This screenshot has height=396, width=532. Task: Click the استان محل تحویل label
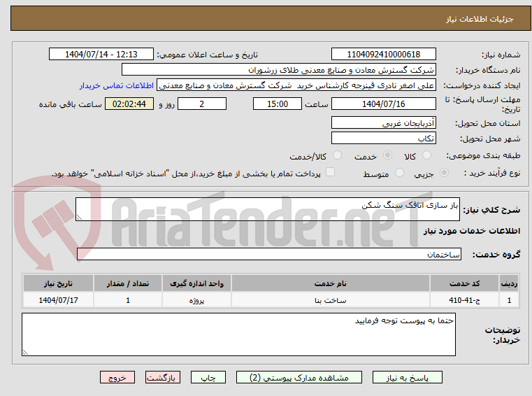point(487,123)
